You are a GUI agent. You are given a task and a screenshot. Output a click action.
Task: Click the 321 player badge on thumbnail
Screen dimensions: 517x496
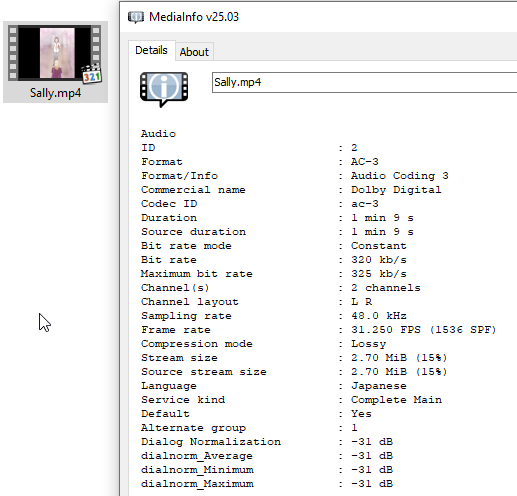92,74
